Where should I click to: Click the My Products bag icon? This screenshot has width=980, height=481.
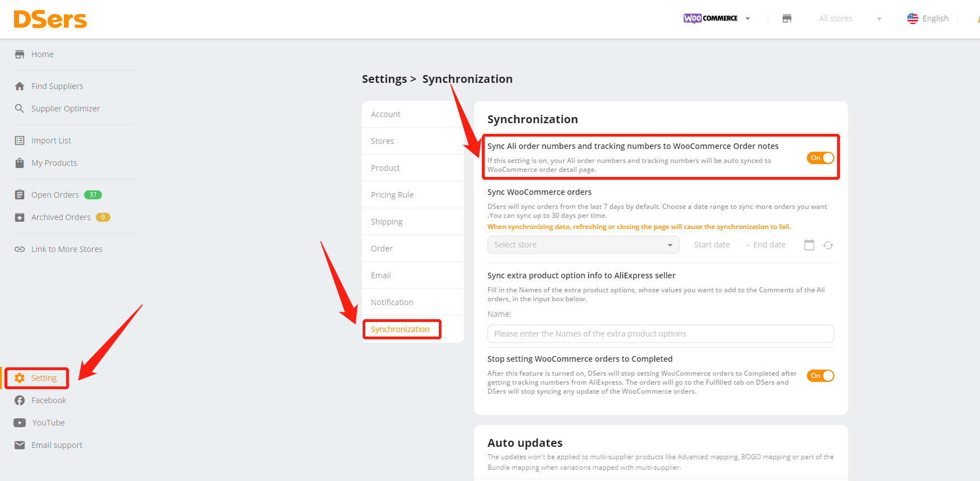[20, 163]
